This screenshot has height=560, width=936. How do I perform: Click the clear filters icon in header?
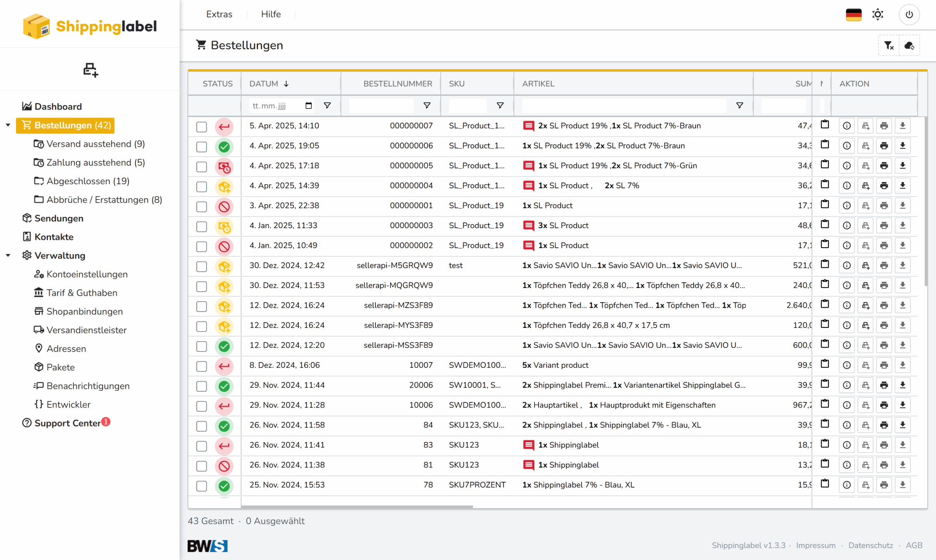point(888,46)
